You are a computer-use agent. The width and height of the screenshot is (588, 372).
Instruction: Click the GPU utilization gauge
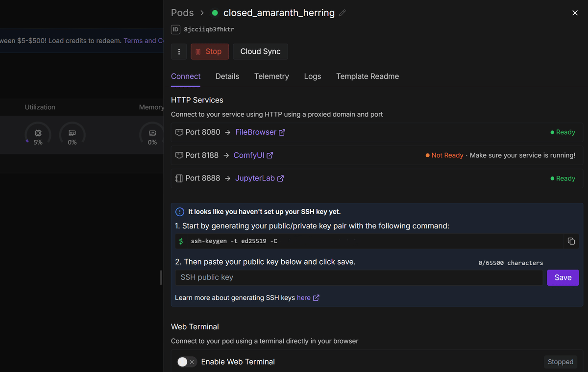point(72,134)
